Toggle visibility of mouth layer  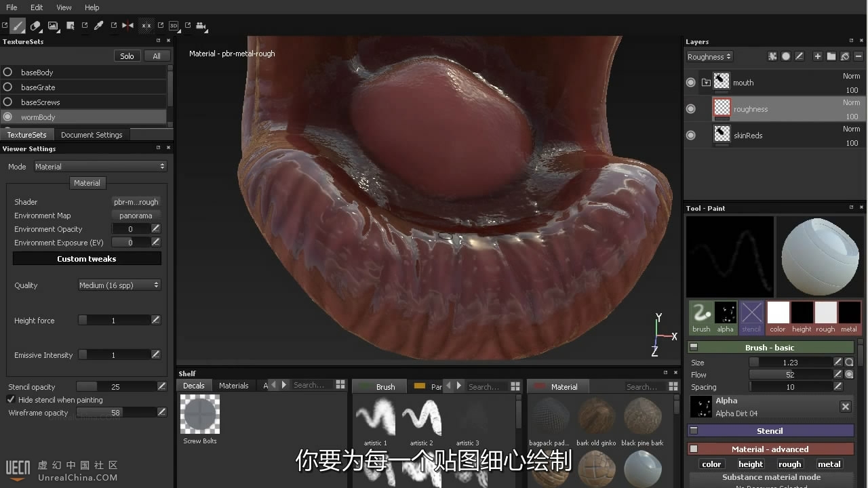pyautogui.click(x=691, y=82)
